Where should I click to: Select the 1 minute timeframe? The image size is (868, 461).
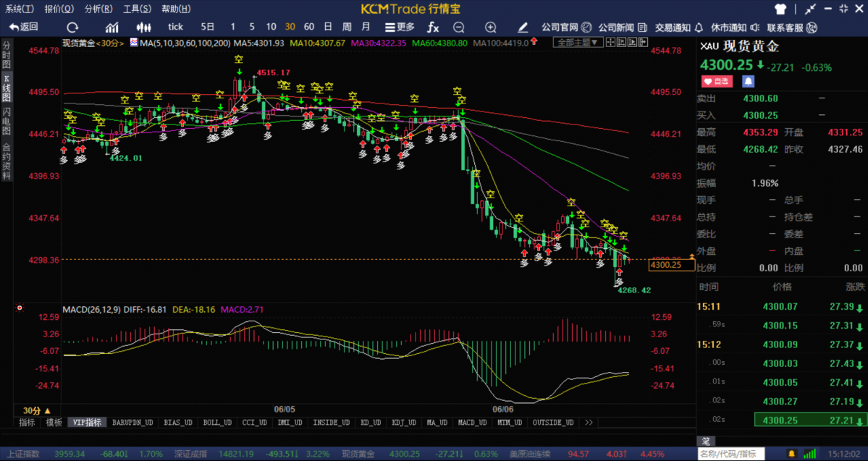[232, 27]
